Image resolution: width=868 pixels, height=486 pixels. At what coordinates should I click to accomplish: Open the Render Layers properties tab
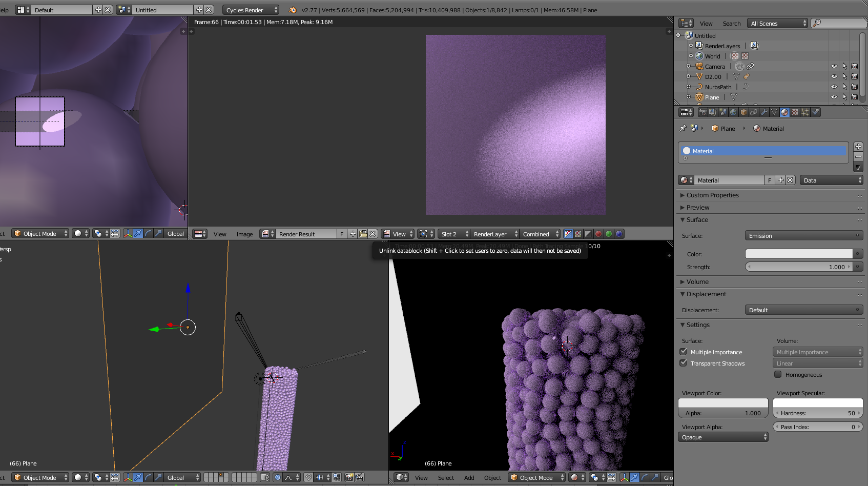pos(713,112)
